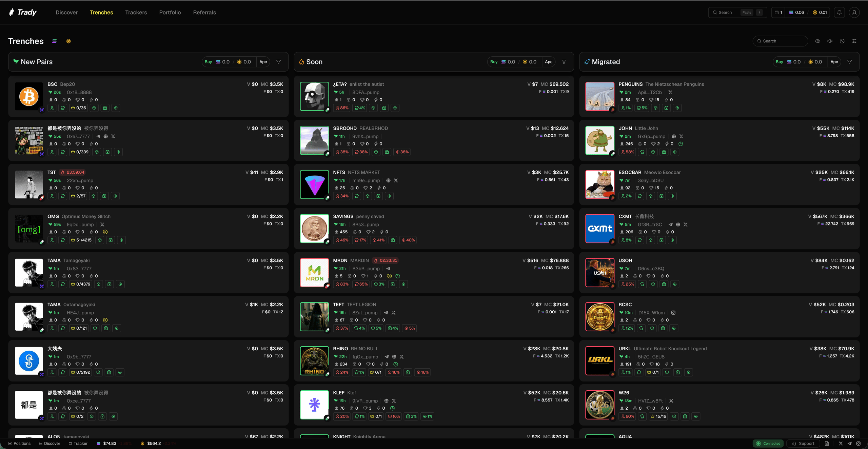868x449 pixels.
Task: Open X icon on W26 row
Action: [x=671, y=401]
